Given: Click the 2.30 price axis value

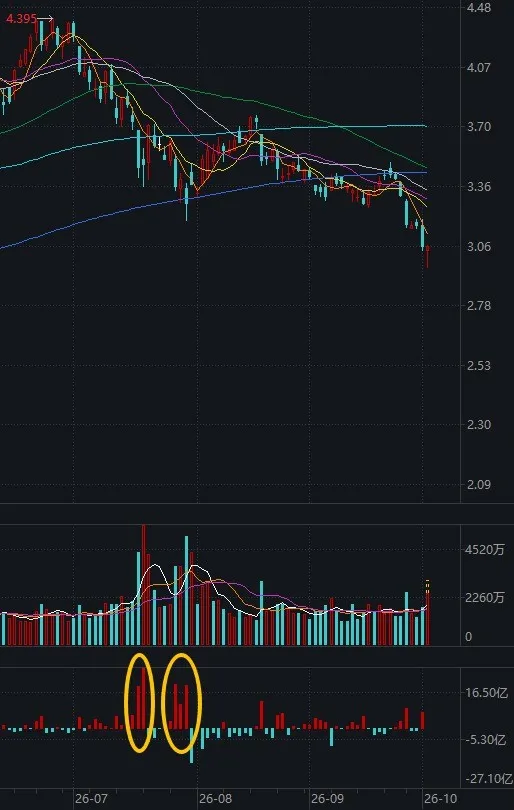Looking at the screenshot, I should tap(478, 425).
